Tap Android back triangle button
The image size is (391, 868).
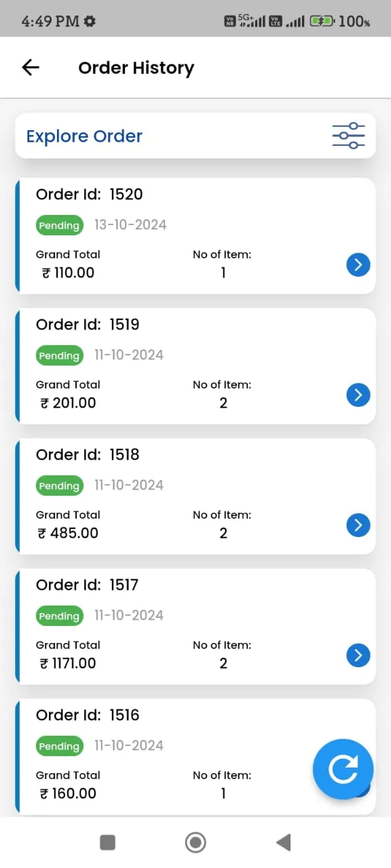(x=283, y=842)
